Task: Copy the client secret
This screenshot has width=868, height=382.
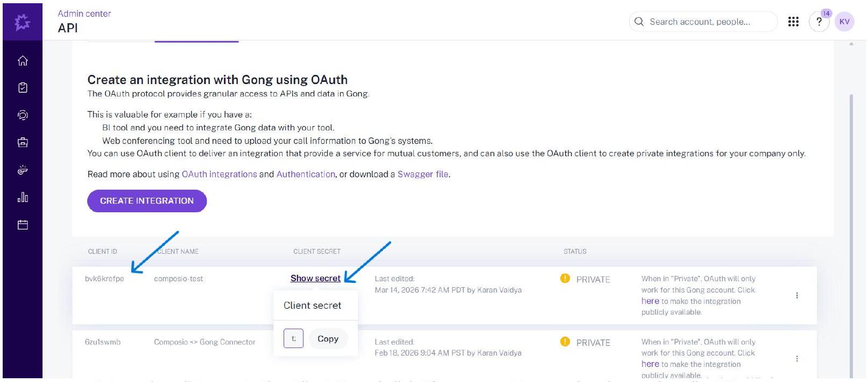Action: tap(328, 338)
